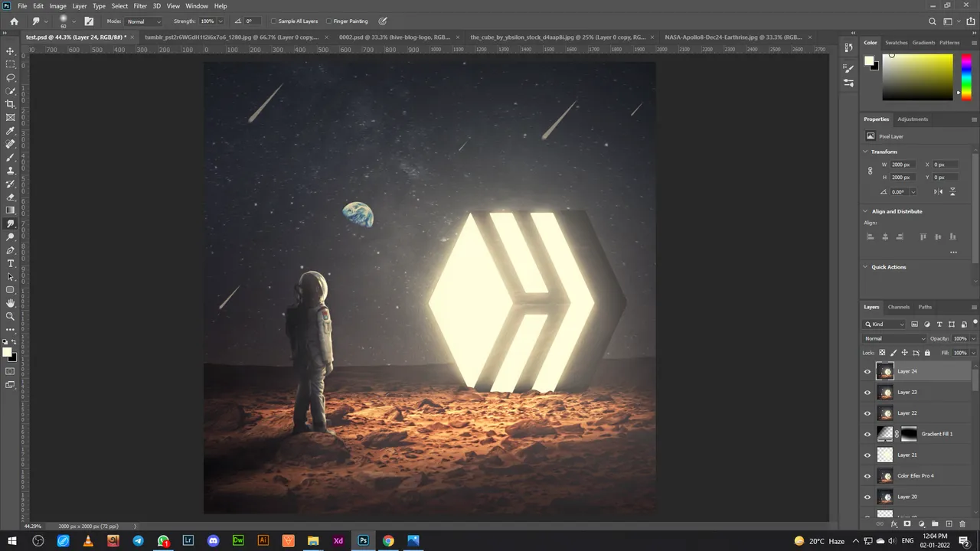This screenshot has width=980, height=551.
Task: Select the Brush tool
Action: (x=10, y=157)
